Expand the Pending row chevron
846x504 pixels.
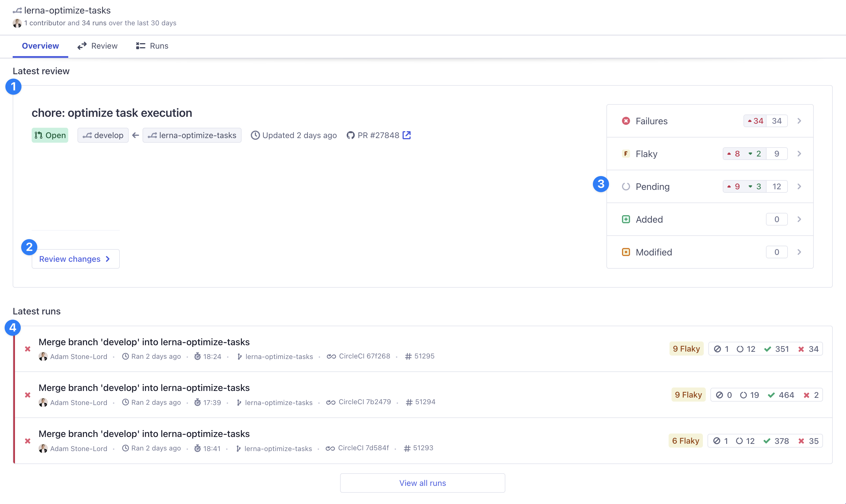(799, 186)
